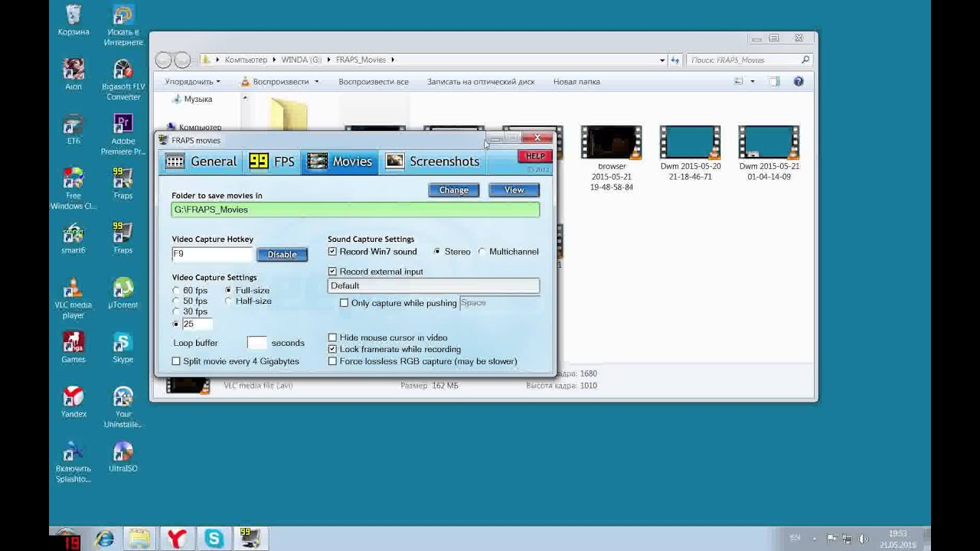Toggle Record Win7 sound checkbox
Viewport: 980px width, 551px height.
click(332, 252)
